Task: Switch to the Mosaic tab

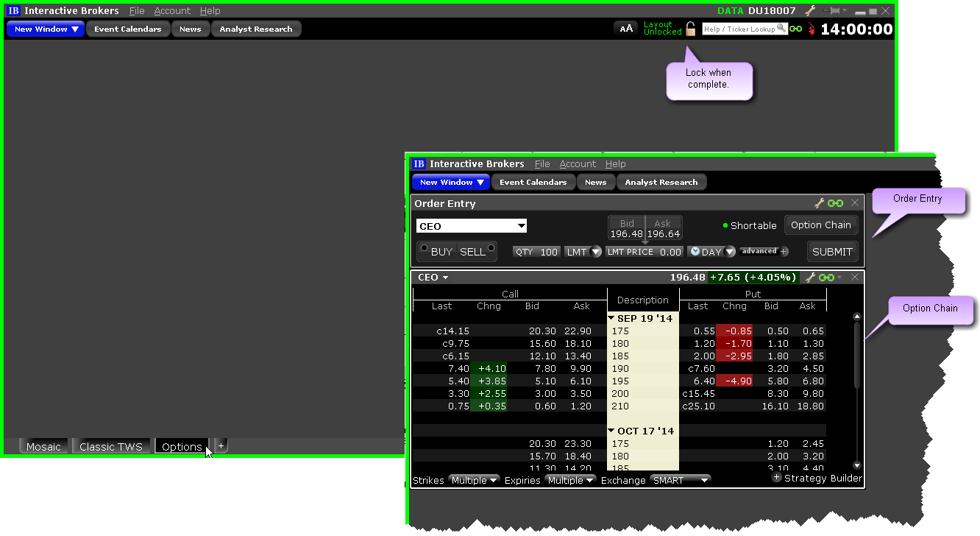Action: [43, 446]
